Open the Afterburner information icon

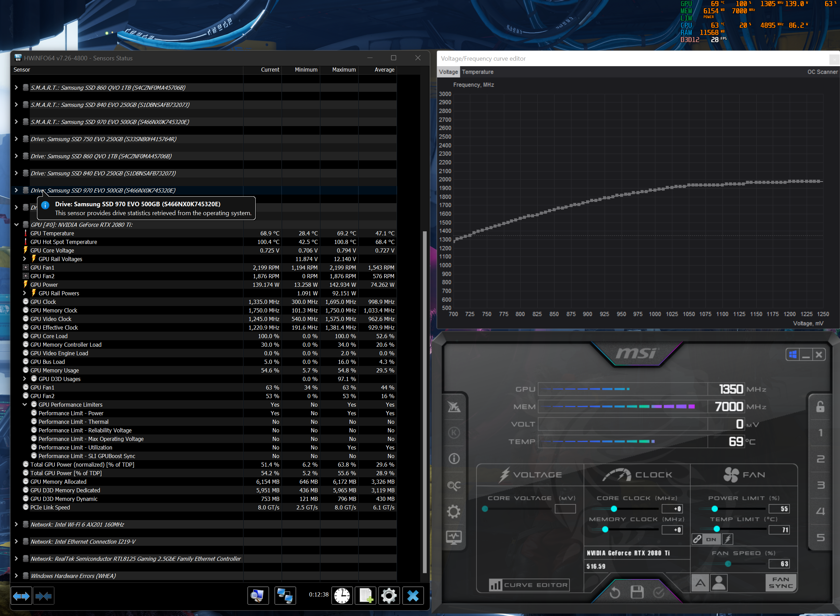(x=453, y=459)
